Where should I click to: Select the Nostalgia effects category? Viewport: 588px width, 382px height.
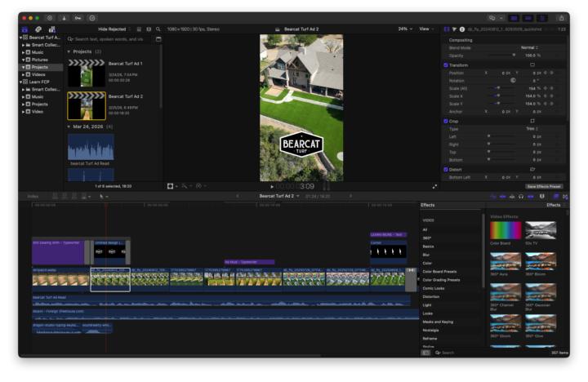pyautogui.click(x=430, y=331)
